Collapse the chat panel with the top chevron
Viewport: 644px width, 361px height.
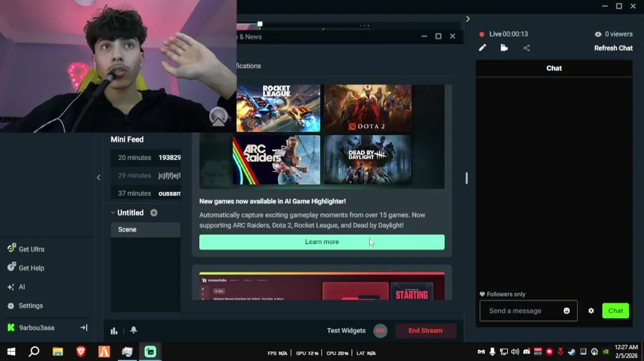(x=467, y=19)
